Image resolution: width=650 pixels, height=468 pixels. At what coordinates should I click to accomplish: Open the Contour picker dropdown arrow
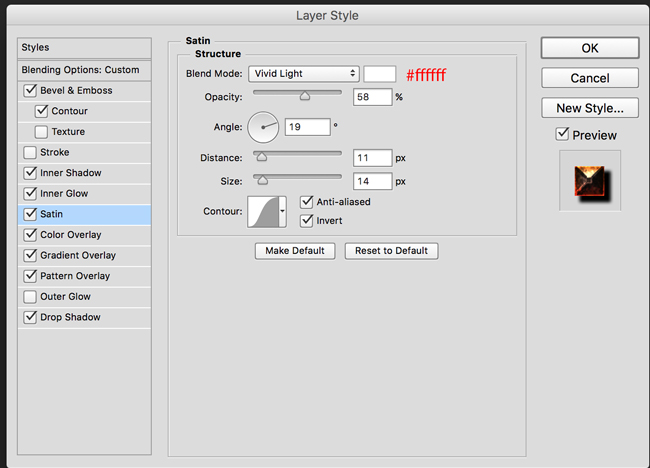point(282,211)
